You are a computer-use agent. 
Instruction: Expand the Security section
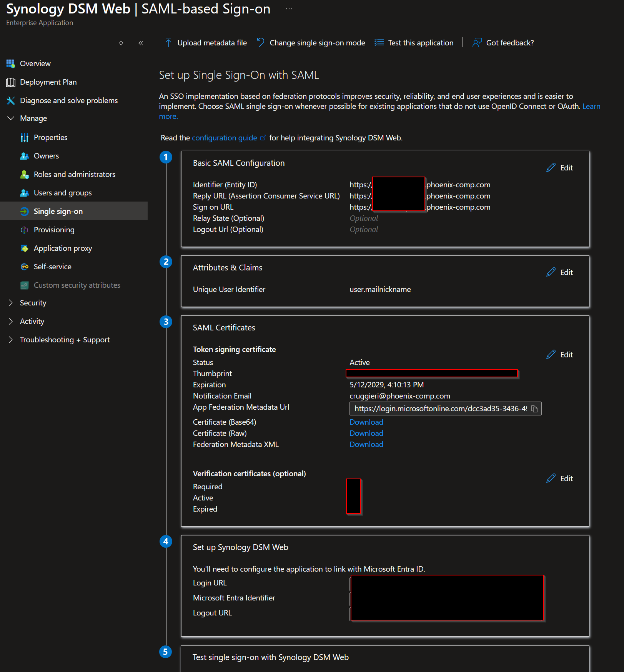click(x=11, y=303)
